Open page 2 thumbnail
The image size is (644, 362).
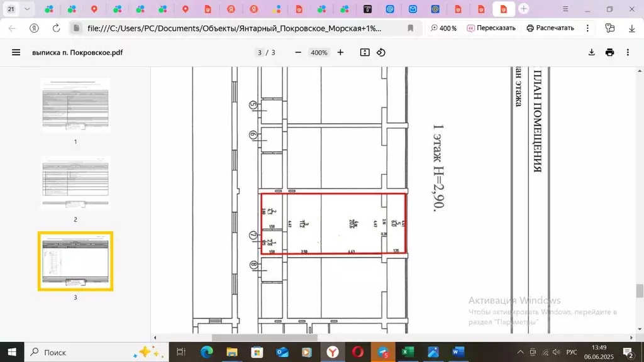coord(75,183)
